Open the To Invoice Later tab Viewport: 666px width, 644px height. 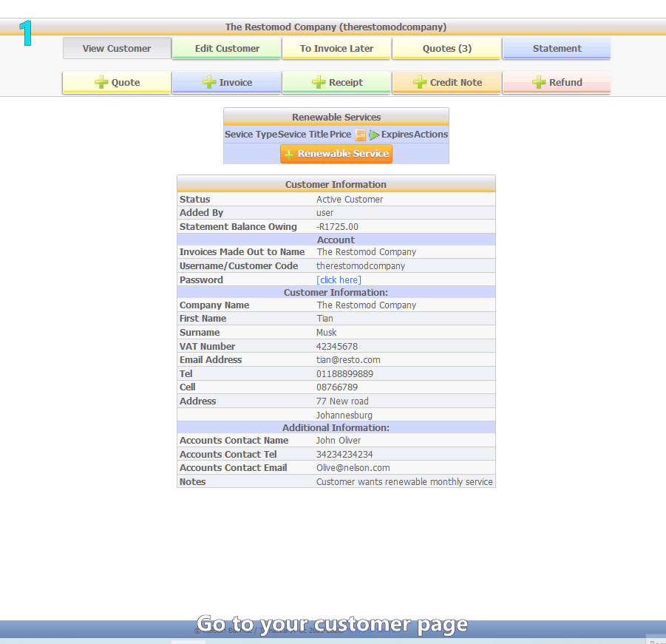[x=336, y=48]
